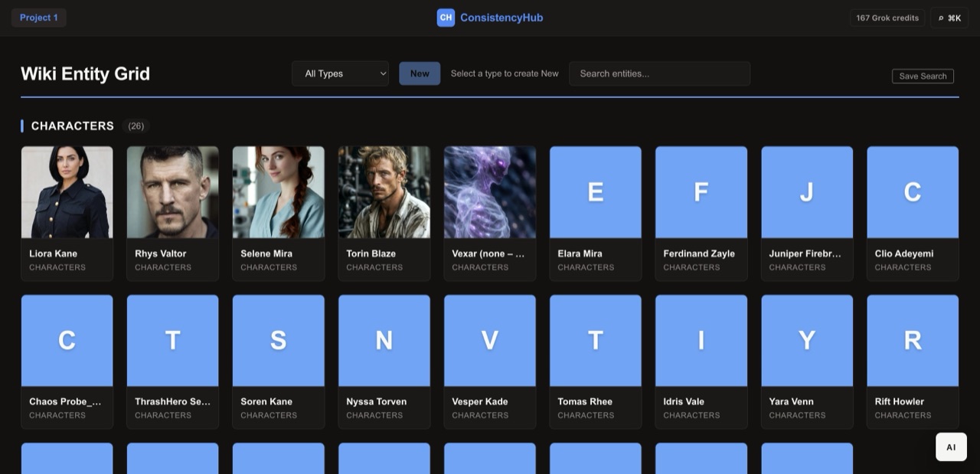Select the Y tile for Yara Venn
Screen dimensions: 980x474
click(x=807, y=341)
